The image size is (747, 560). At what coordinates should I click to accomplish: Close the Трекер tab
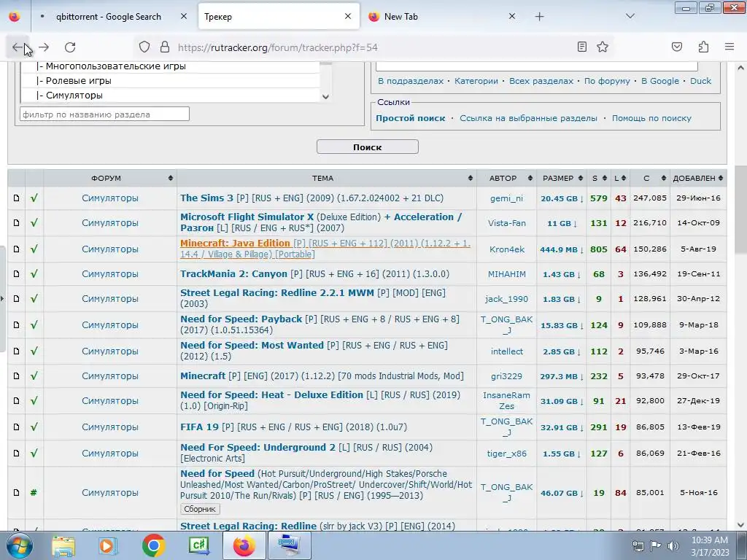[348, 16]
